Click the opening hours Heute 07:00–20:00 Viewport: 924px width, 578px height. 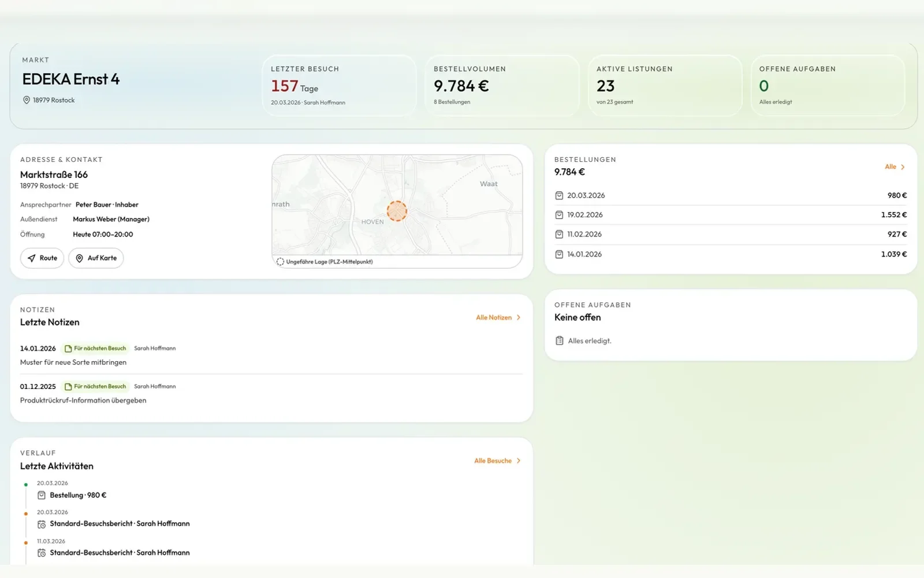click(103, 235)
